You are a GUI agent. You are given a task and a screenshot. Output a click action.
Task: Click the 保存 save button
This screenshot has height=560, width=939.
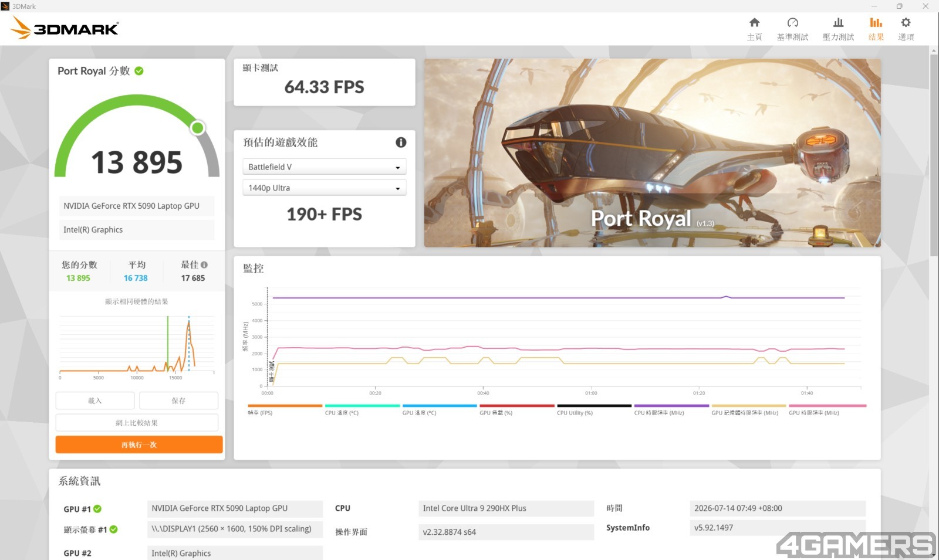178,401
